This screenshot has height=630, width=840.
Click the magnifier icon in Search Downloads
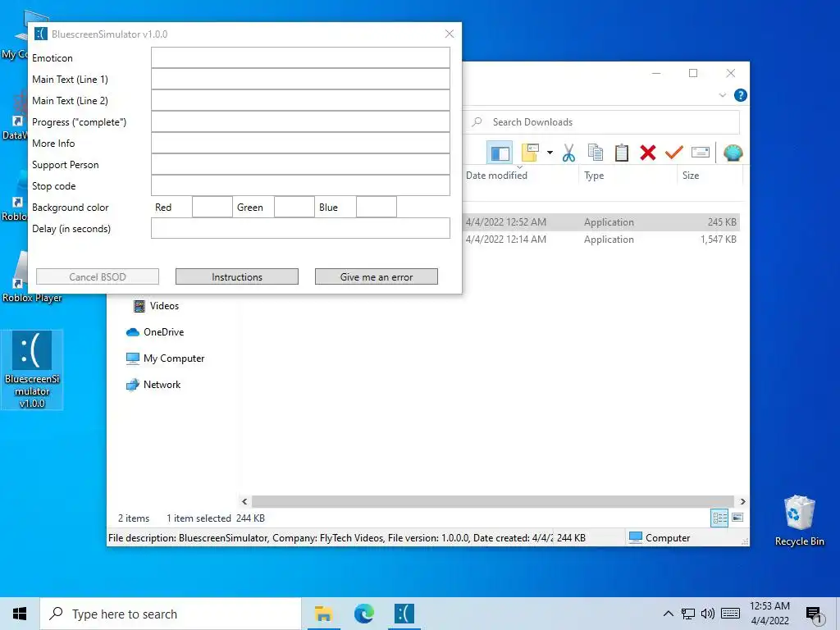coord(477,122)
